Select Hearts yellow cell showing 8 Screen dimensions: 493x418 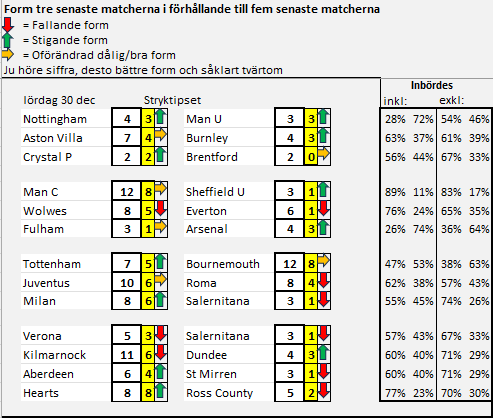click(x=148, y=393)
